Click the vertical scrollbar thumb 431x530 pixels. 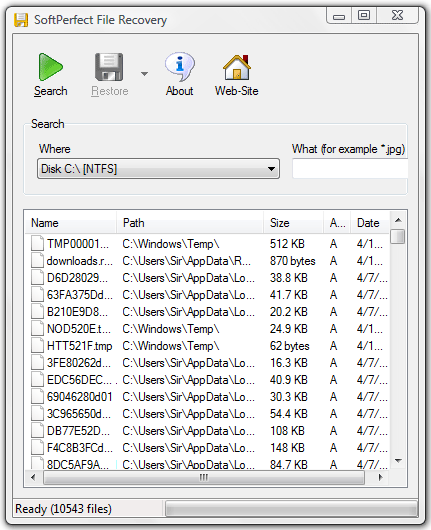click(398, 236)
